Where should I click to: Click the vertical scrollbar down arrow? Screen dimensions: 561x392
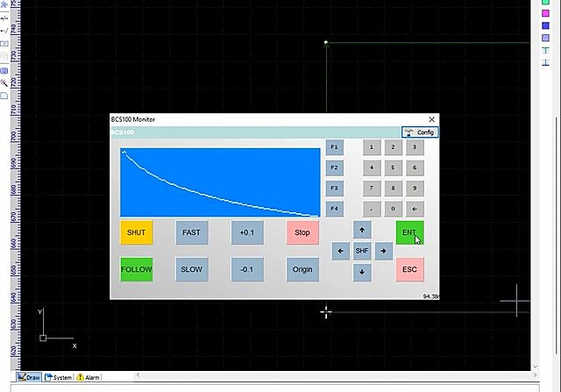click(536, 367)
